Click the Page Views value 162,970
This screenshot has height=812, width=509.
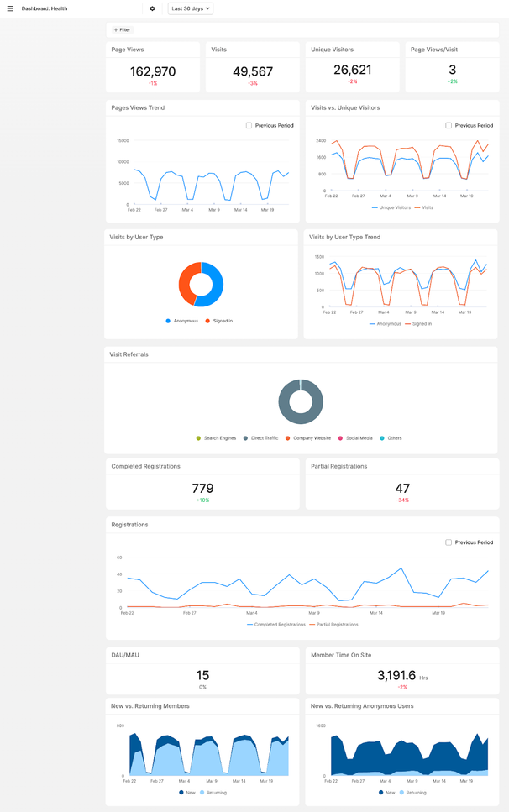click(153, 71)
